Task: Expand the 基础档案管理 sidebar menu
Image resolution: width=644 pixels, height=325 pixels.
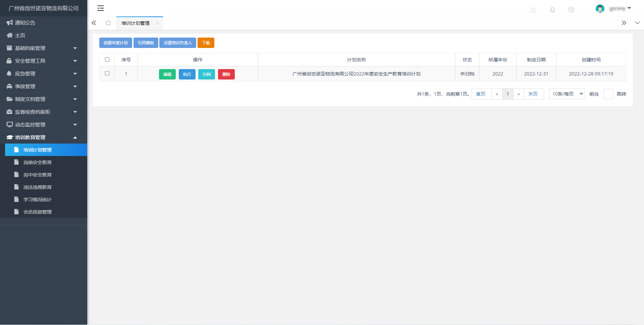Action: (x=44, y=48)
